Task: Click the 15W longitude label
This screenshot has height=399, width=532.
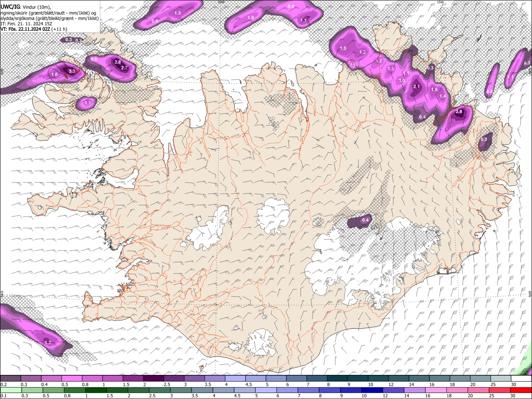Action: pos(441,2)
